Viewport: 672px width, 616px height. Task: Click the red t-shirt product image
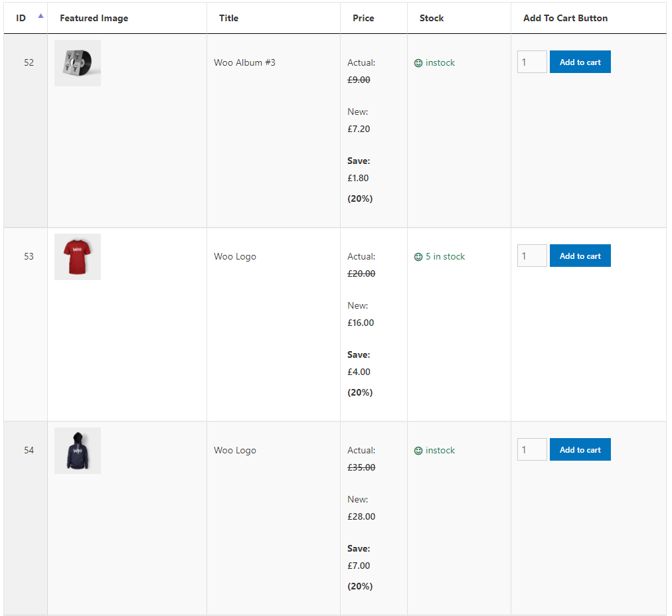coord(77,257)
